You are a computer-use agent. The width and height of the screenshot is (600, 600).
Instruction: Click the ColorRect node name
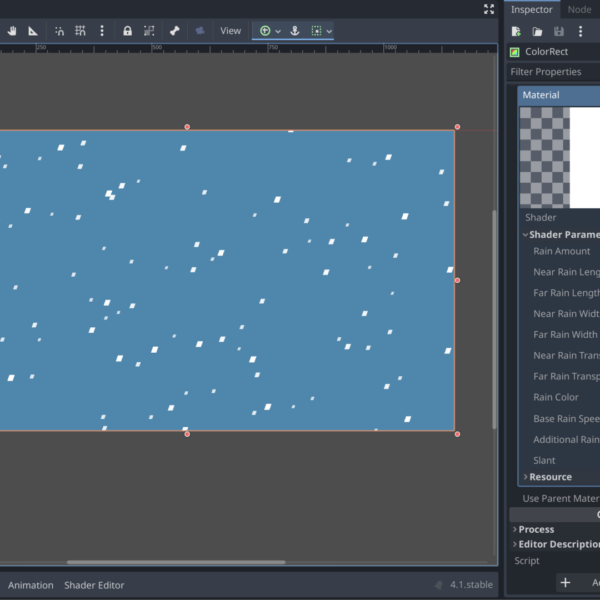(x=546, y=52)
